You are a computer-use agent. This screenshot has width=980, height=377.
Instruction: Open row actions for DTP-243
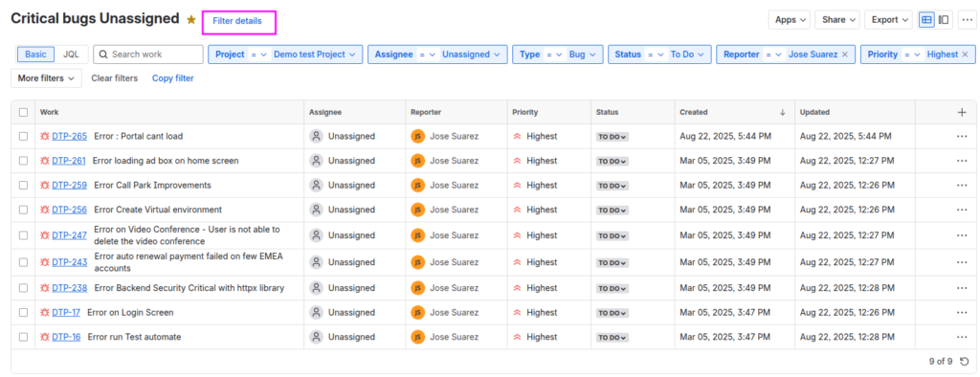point(962,262)
